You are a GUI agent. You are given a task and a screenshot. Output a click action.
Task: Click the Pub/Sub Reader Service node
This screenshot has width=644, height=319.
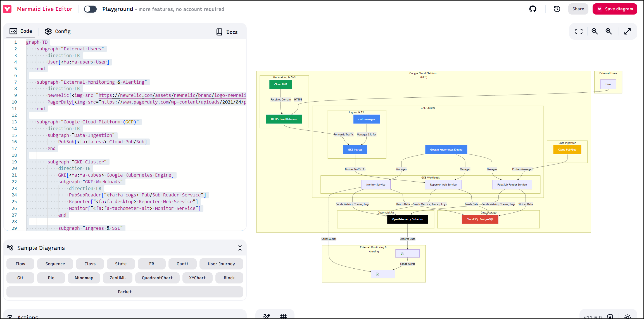click(512, 185)
